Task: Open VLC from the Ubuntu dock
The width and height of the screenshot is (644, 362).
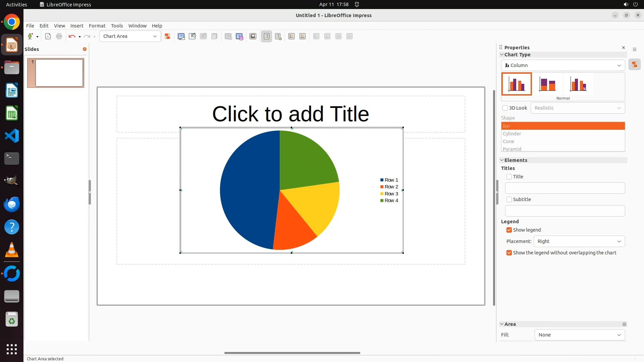Action: [12, 250]
